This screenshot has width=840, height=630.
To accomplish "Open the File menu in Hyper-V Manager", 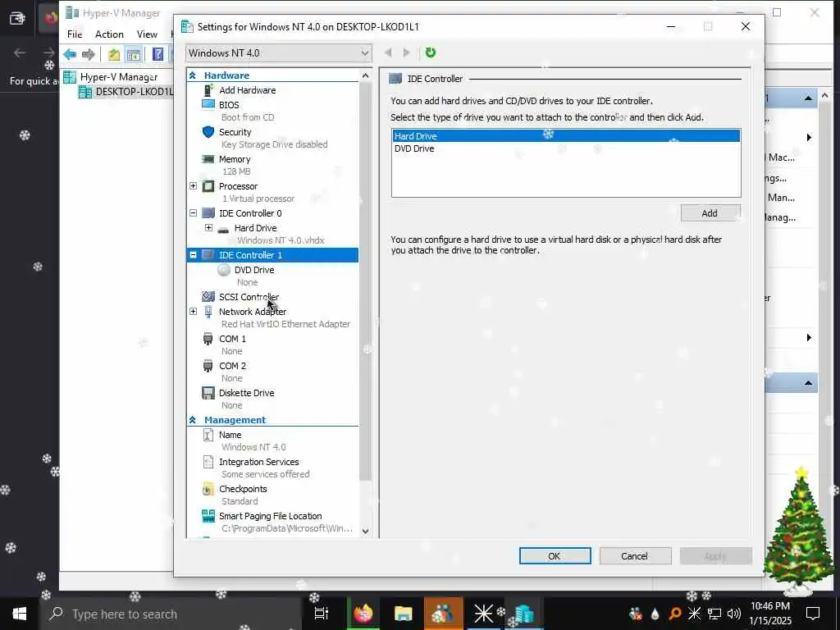I will [75, 34].
